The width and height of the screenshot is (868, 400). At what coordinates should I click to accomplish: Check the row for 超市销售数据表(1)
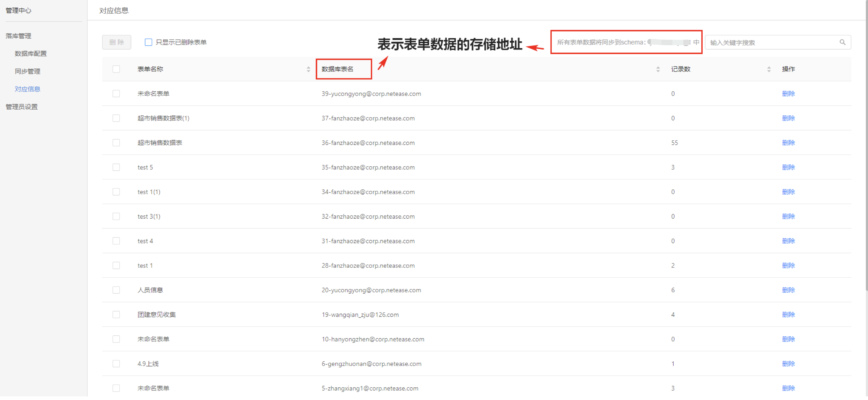click(x=116, y=118)
